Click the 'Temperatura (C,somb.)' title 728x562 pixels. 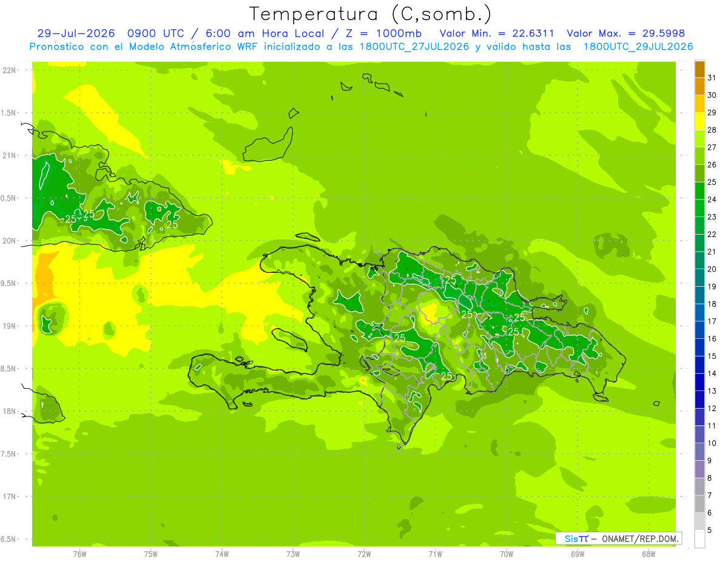click(x=371, y=14)
